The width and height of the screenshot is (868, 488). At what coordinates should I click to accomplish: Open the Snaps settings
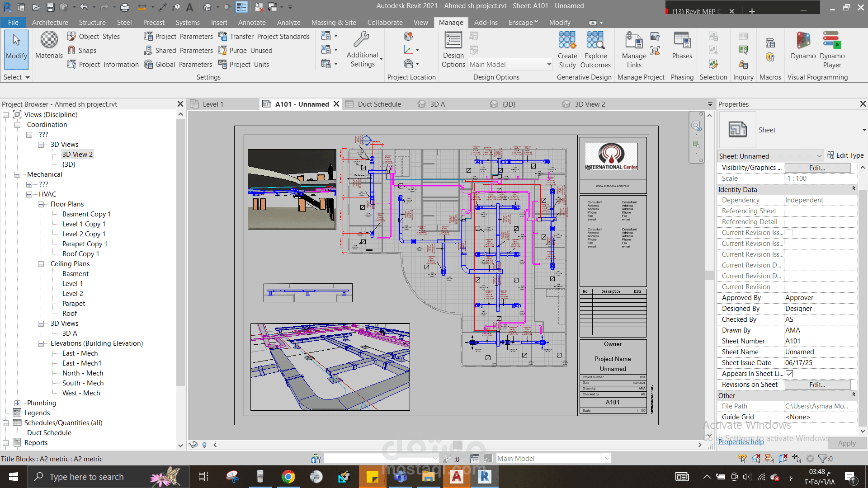[x=82, y=50]
